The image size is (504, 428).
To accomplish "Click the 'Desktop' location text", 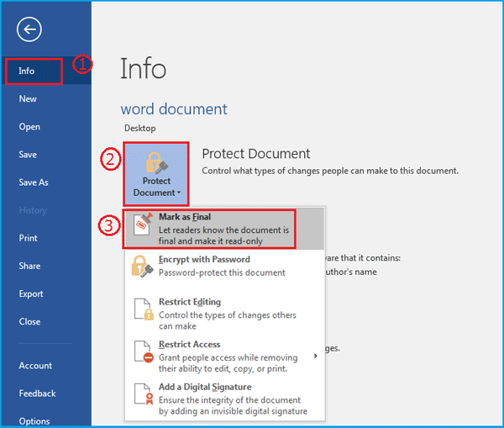I will click(x=140, y=128).
